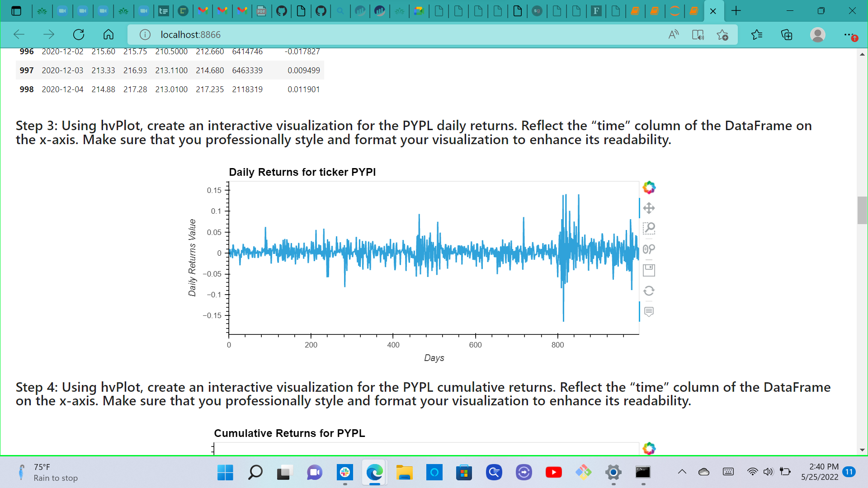Launch YouTube from the taskbar
Viewport: 868px width, 488px height.
554,473
